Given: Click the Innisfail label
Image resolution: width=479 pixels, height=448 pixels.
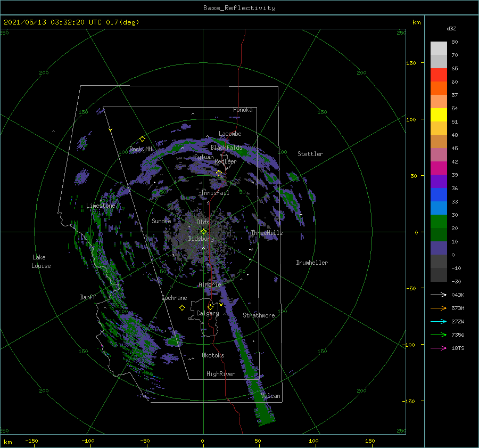Looking at the screenshot, I should (216, 193).
